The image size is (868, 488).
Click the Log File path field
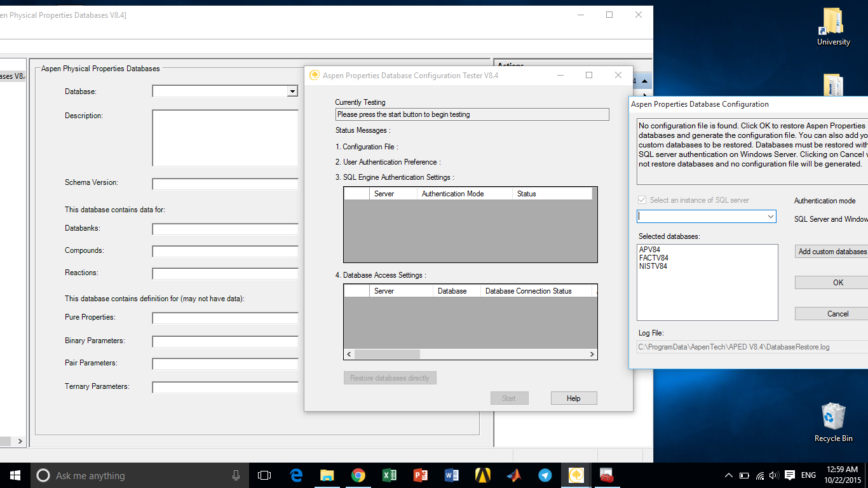(x=752, y=347)
